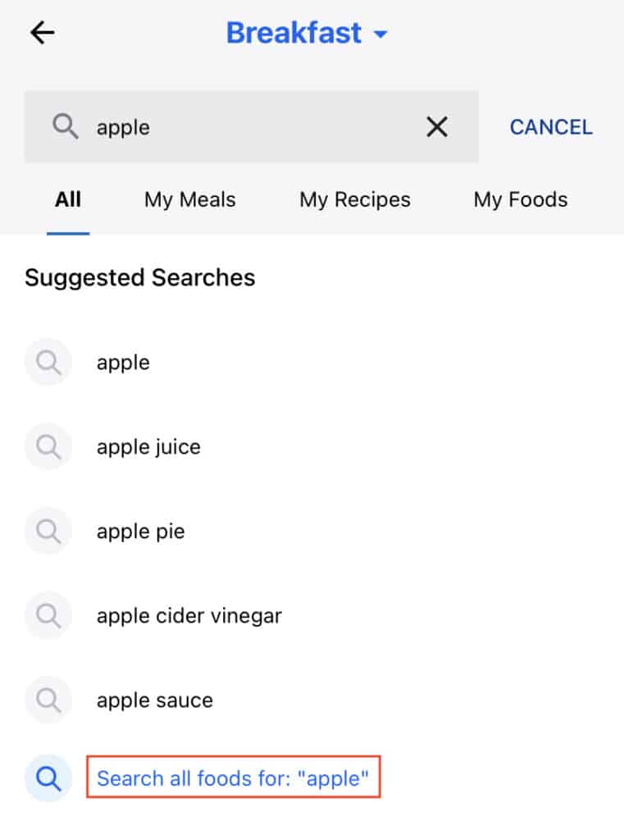Select the All tab

point(68,199)
